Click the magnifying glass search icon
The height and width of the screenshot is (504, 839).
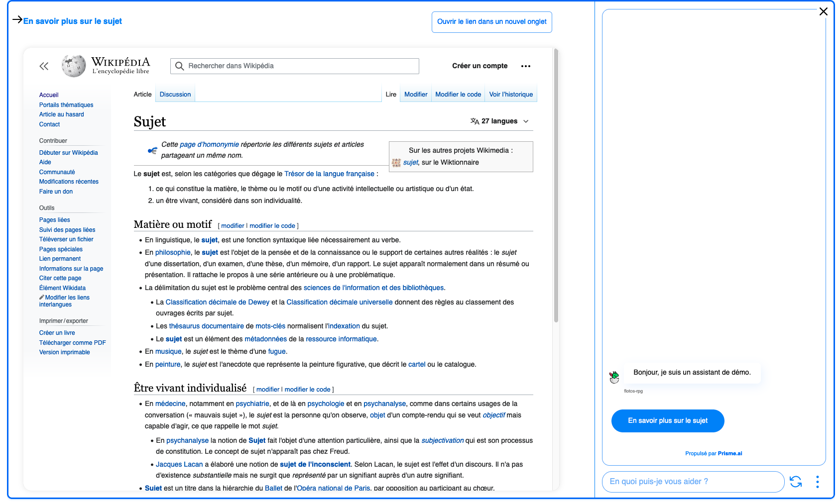coord(179,66)
